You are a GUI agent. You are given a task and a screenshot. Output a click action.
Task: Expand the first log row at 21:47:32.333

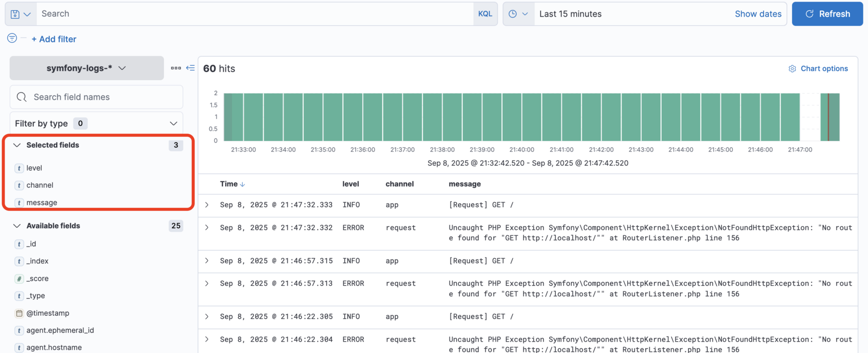[x=207, y=205]
